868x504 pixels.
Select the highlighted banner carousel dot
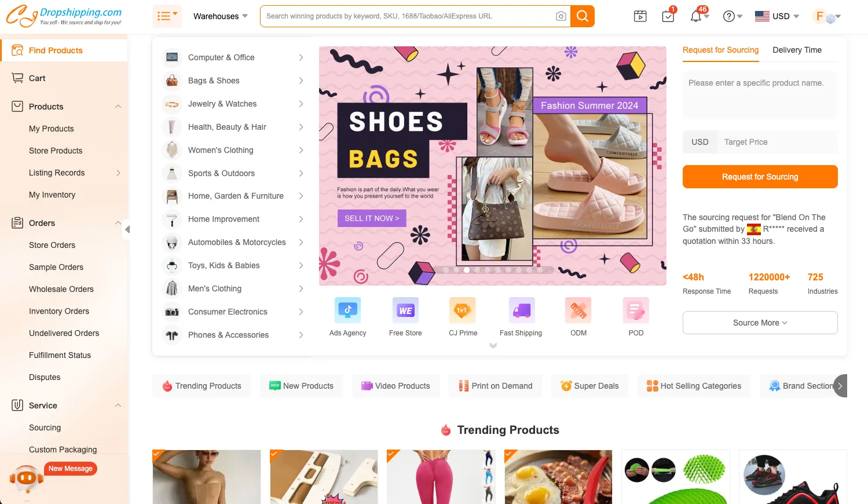(x=467, y=270)
